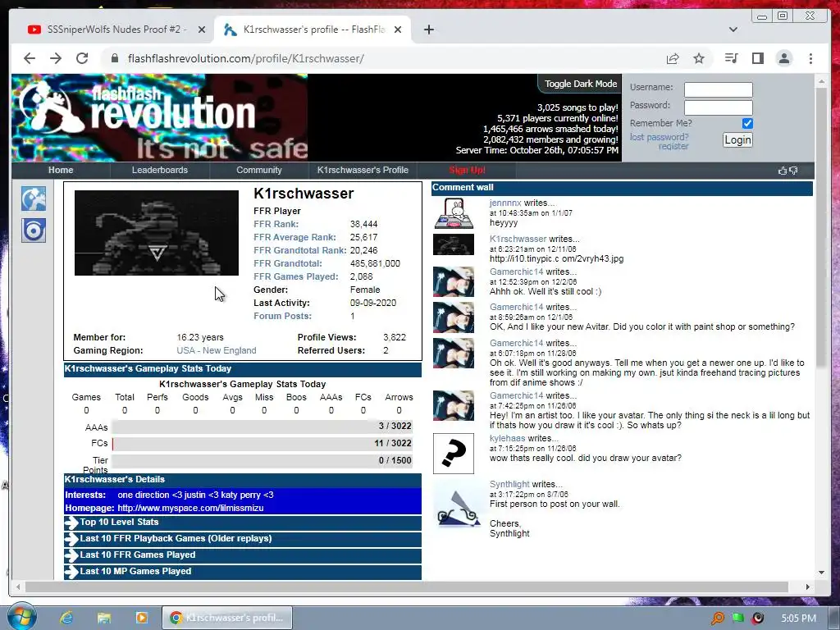Click the thumbs up icon in nav bar
The height and width of the screenshot is (630, 840).
[x=783, y=171]
